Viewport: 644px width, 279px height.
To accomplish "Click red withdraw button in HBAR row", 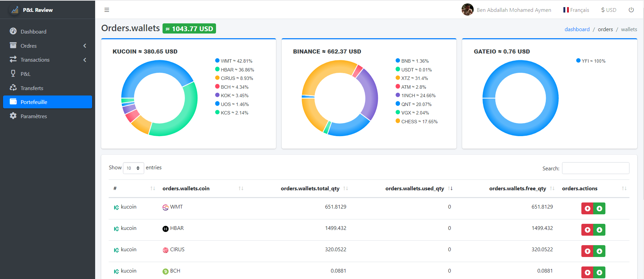I will 587,230.
